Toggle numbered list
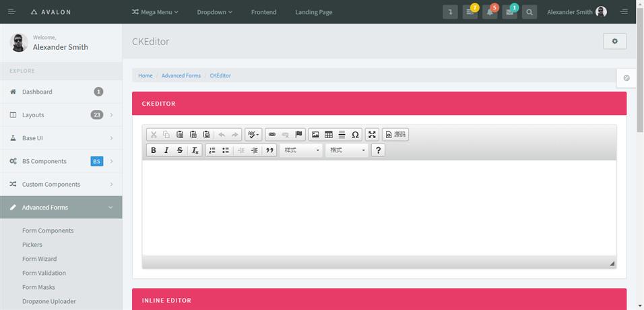The image size is (644, 310). click(212, 150)
